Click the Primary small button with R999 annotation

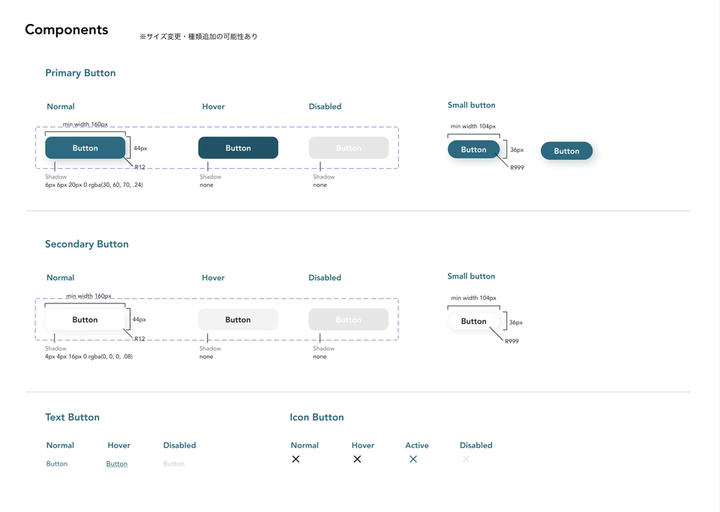(473, 150)
